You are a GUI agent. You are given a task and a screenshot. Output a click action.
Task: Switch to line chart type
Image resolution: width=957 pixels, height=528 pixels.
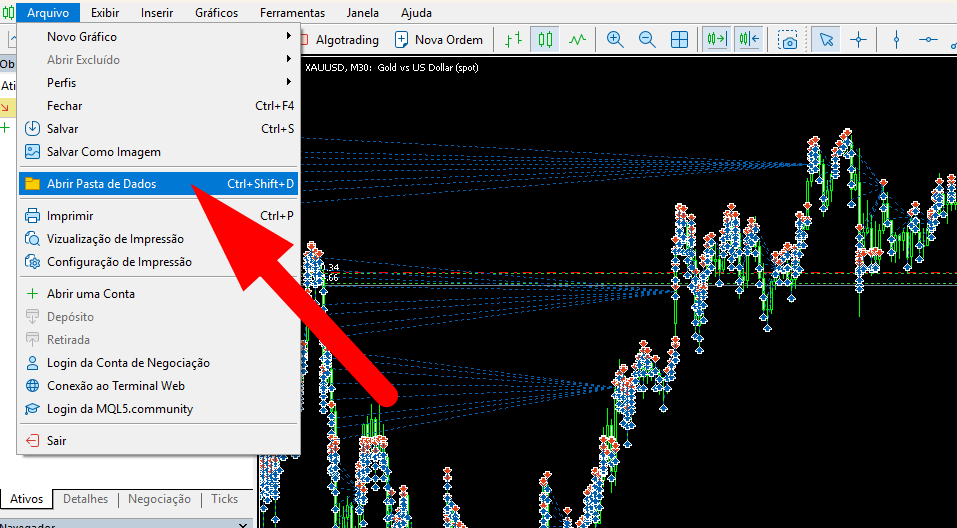click(577, 40)
